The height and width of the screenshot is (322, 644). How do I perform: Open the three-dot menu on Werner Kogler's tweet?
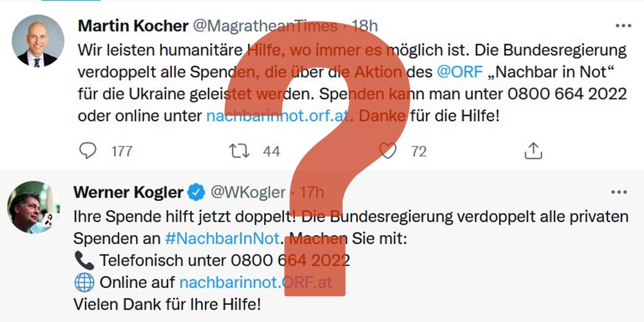[619, 192]
